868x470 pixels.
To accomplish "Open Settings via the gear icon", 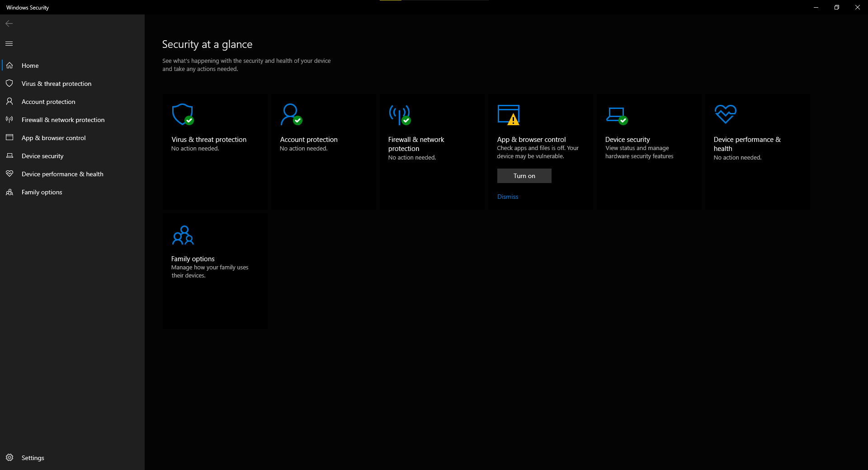I will [x=9, y=457].
